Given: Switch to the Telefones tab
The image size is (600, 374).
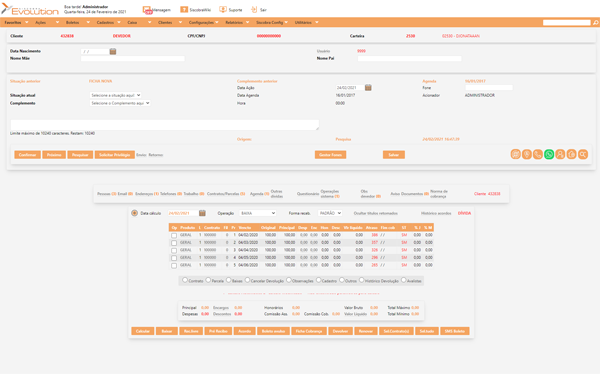Looking at the screenshot, I should tap(171, 194).
